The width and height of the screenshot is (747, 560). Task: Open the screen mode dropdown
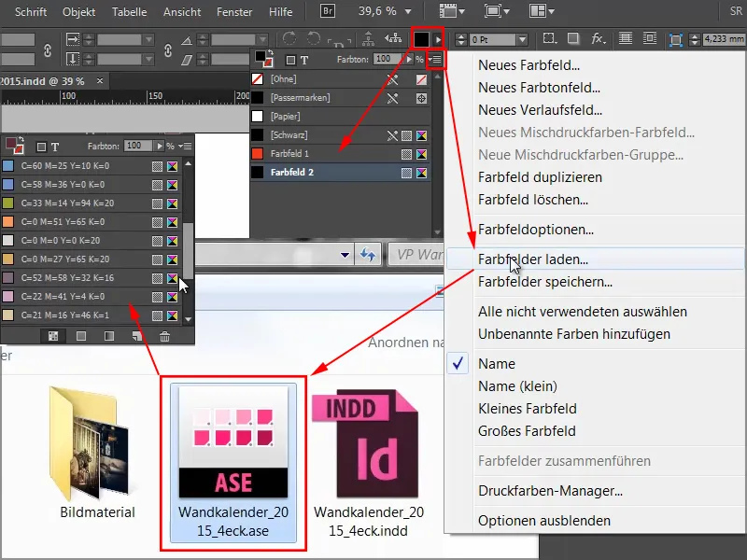tap(497, 11)
